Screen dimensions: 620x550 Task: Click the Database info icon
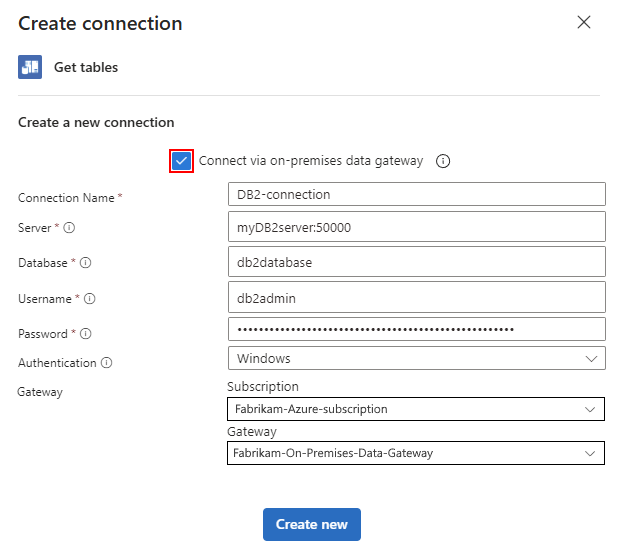pos(85,263)
